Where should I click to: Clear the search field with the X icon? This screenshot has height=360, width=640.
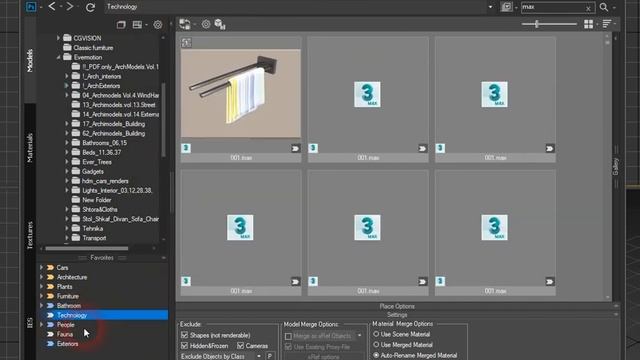click(x=588, y=8)
